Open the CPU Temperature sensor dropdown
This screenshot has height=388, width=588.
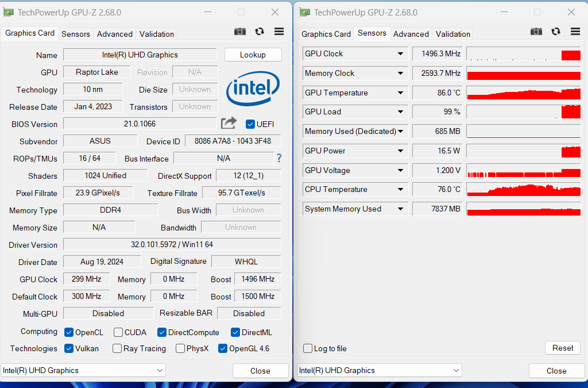[x=400, y=190]
